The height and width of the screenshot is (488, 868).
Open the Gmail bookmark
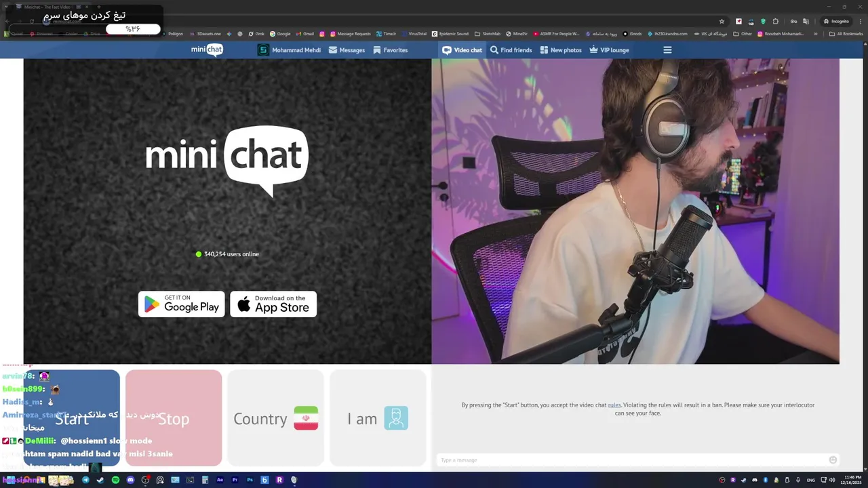tap(305, 33)
